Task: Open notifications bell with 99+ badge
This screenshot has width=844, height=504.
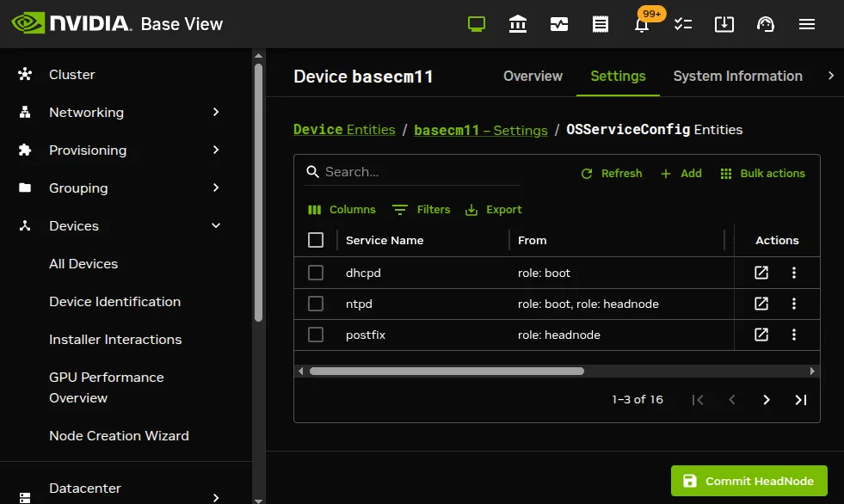Action: 642,25
